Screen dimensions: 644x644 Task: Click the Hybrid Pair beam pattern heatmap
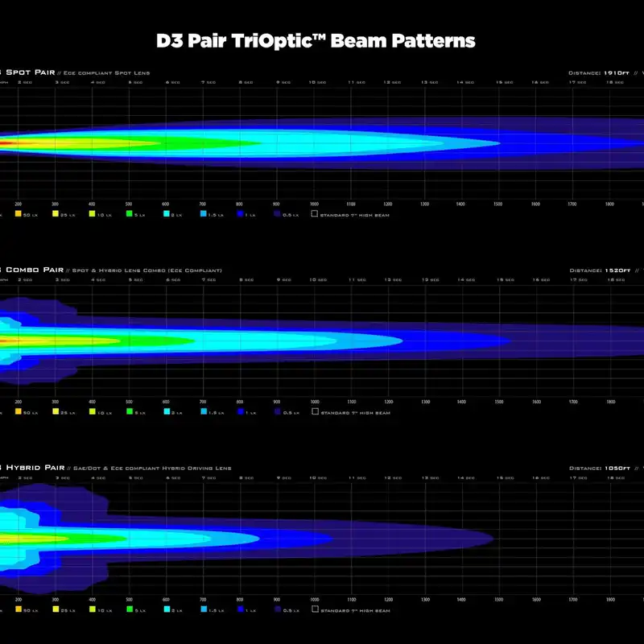click(x=246, y=539)
